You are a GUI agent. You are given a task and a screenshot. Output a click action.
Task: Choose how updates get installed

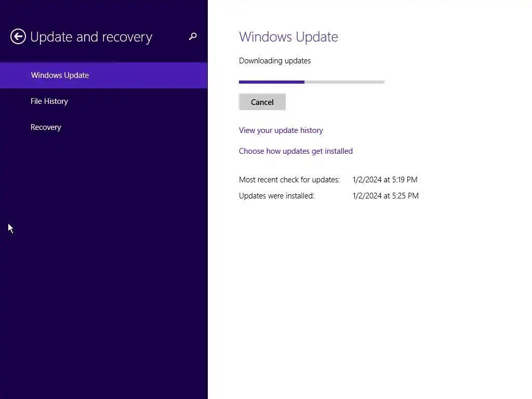296,151
